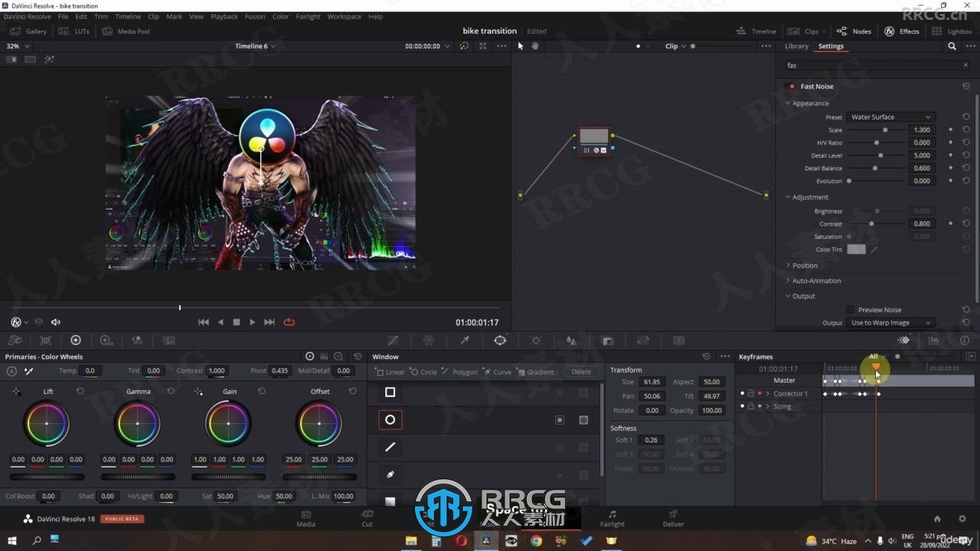Click the Color Tint swatch
This screenshot has height=551, width=980.
856,249
